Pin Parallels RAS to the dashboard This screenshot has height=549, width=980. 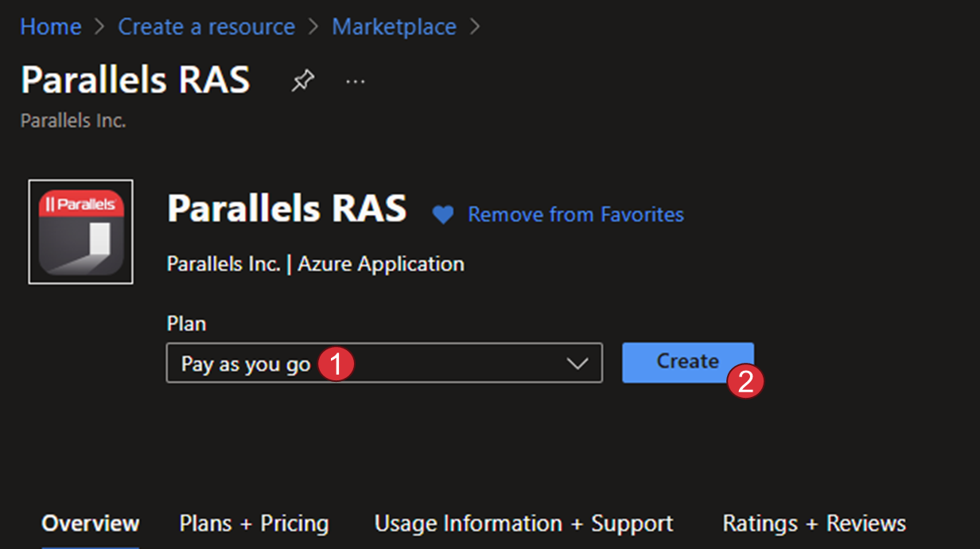pyautogui.click(x=302, y=80)
